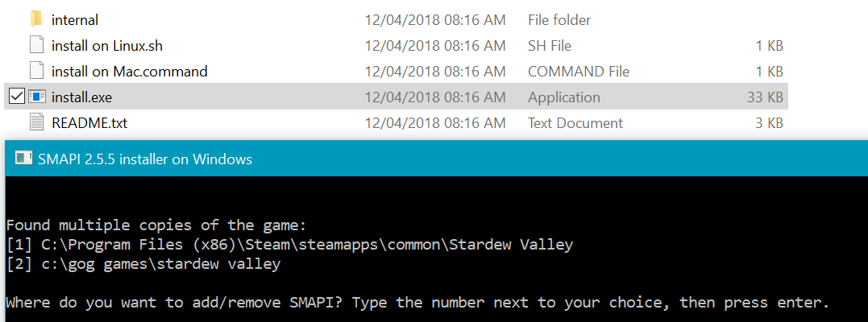Select the internal folder name
868x322 pixels.
click(74, 19)
